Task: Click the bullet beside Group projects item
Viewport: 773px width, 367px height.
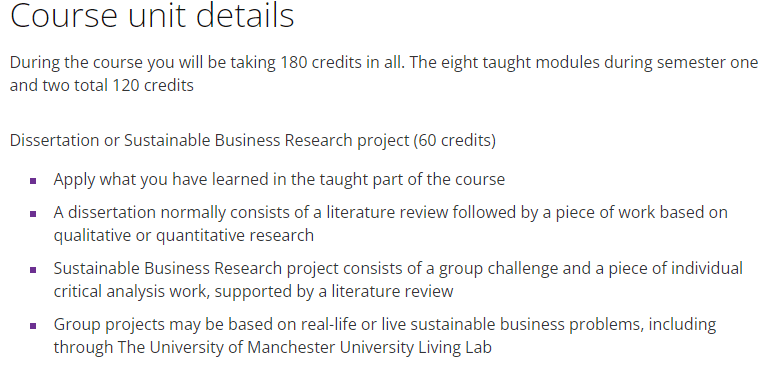Action: click(x=33, y=326)
